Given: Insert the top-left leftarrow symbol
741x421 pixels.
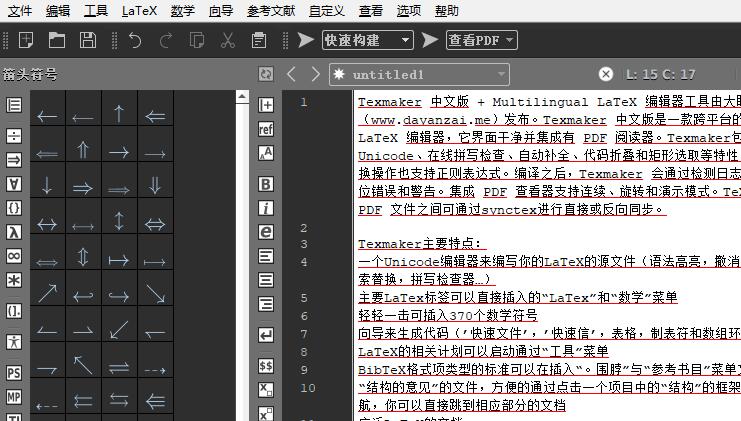Looking at the screenshot, I should pos(47,115).
